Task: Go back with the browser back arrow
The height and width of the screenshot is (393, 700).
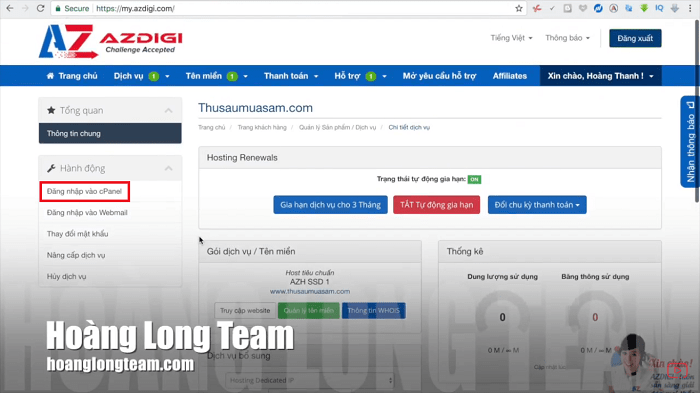Action: [x=9, y=8]
